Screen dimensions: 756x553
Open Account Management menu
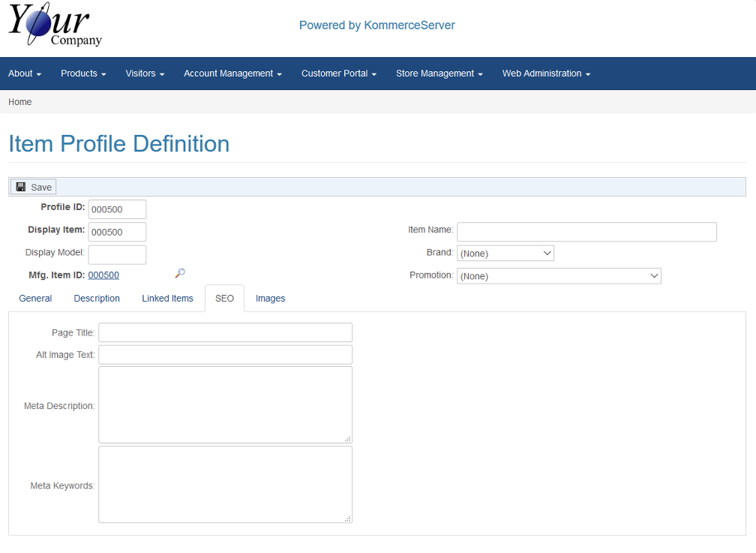coord(232,74)
